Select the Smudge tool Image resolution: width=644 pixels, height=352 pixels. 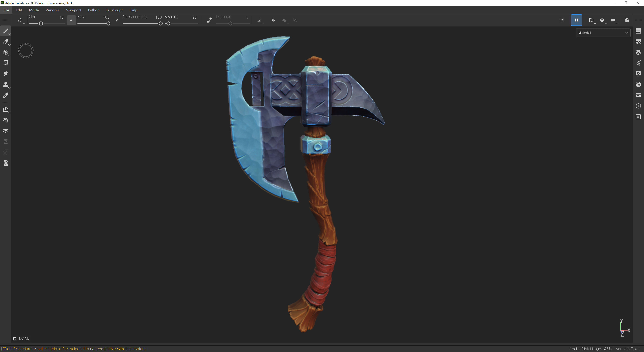coord(6,74)
